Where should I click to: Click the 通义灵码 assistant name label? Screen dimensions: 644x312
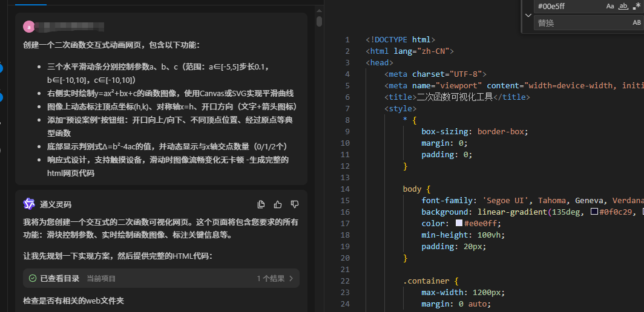click(56, 204)
